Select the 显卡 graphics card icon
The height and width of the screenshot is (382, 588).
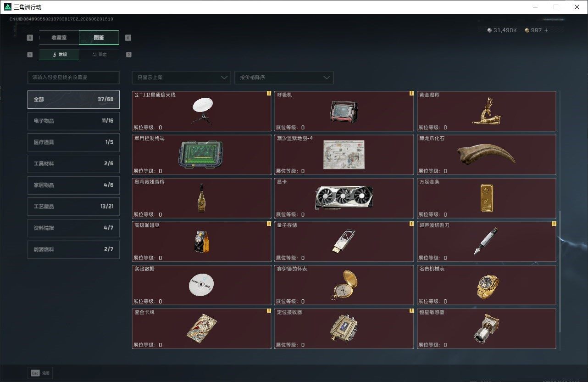click(344, 198)
